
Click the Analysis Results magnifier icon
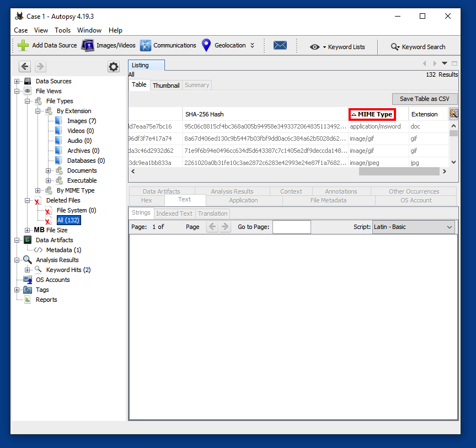click(x=28, y=260)
